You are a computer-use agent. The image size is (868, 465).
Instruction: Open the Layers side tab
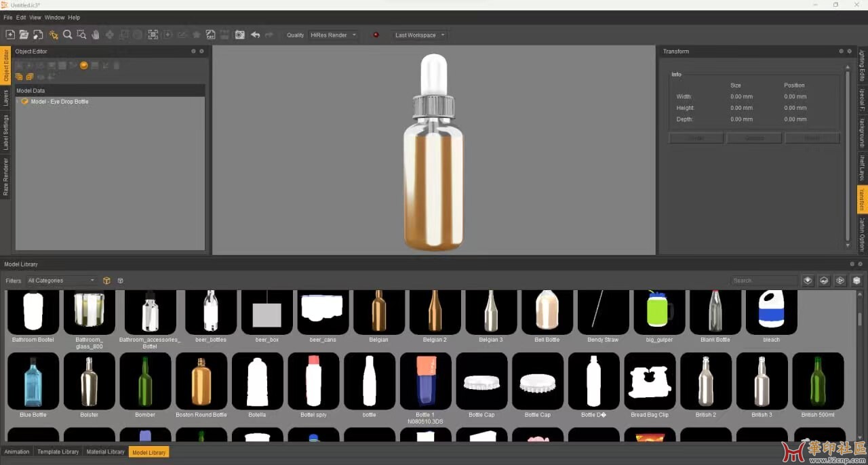pos(5,98)
